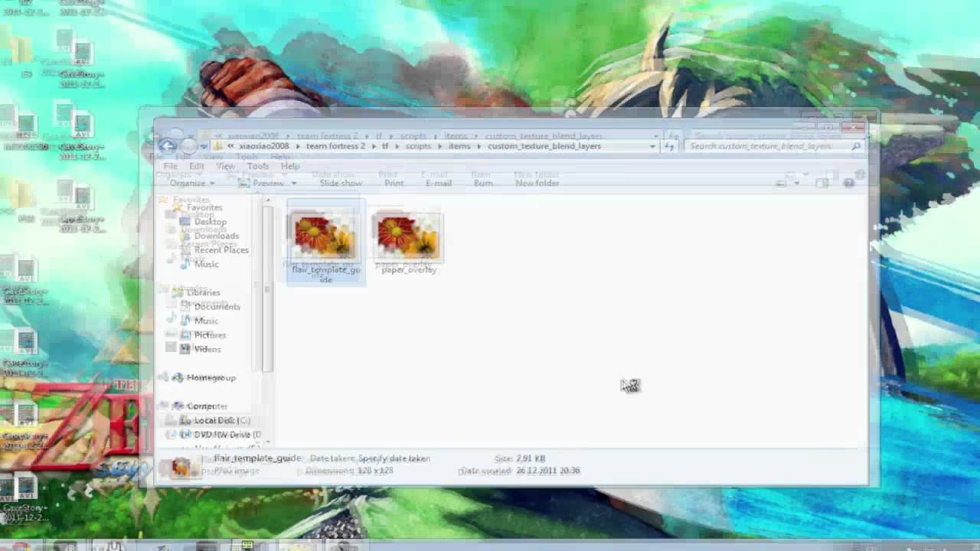Open the File menu
This screenshot has width=980, height=551.
(x=171, y=166)
